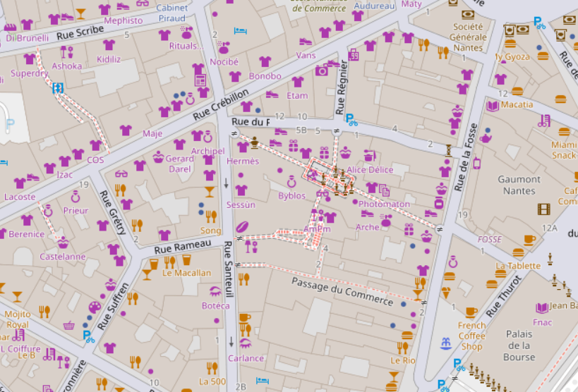Image resolution: width=578 pixels, height=392 pixels.
Task: Click the ATM icon above Société Générale
Action: [468, 15]
